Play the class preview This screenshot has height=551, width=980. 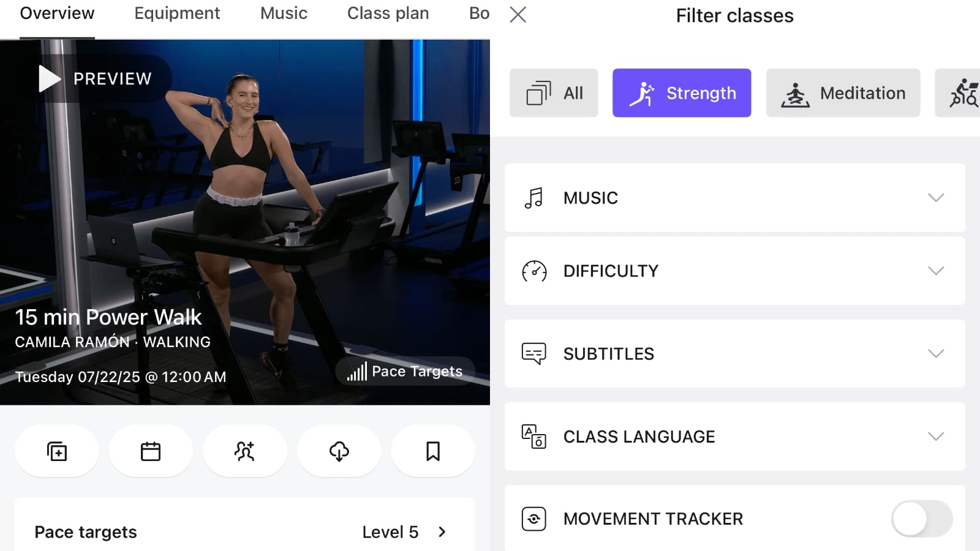[x=95, y=78]
